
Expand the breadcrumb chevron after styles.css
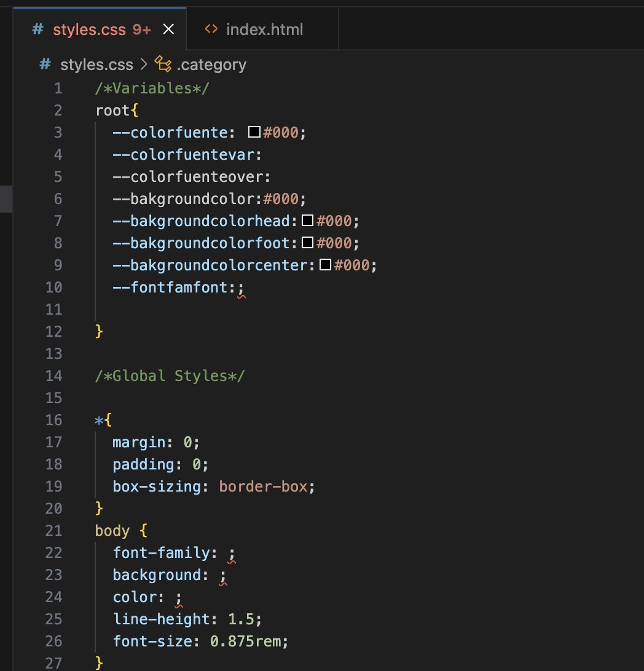pyautogui.click(x=144, y=64)
